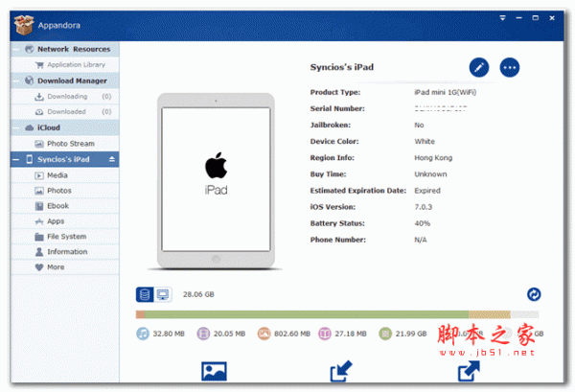Open Downloading list in sidebar

[64, 97]
